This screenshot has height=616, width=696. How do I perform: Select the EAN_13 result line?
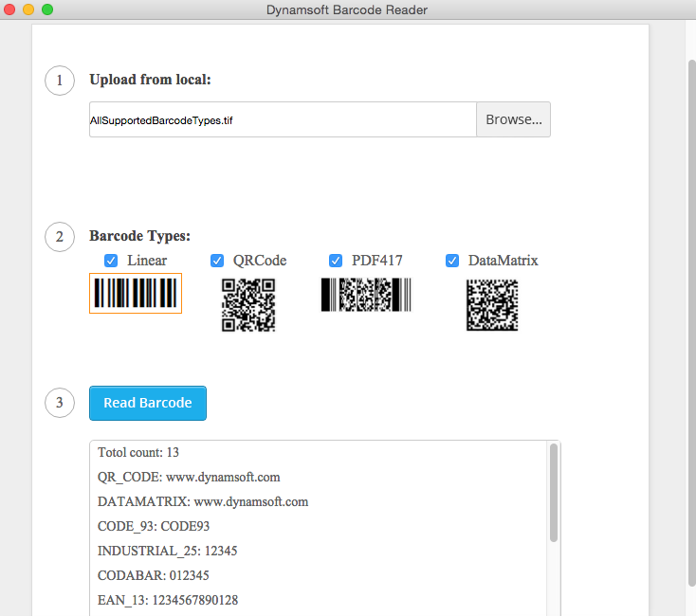(168, 600)
